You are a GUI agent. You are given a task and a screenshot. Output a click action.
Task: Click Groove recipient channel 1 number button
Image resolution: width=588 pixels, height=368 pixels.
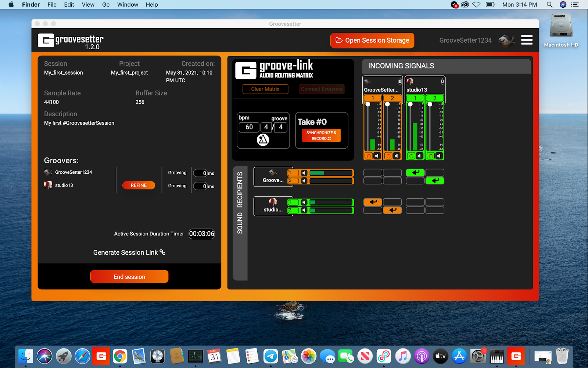coord(293,173)
